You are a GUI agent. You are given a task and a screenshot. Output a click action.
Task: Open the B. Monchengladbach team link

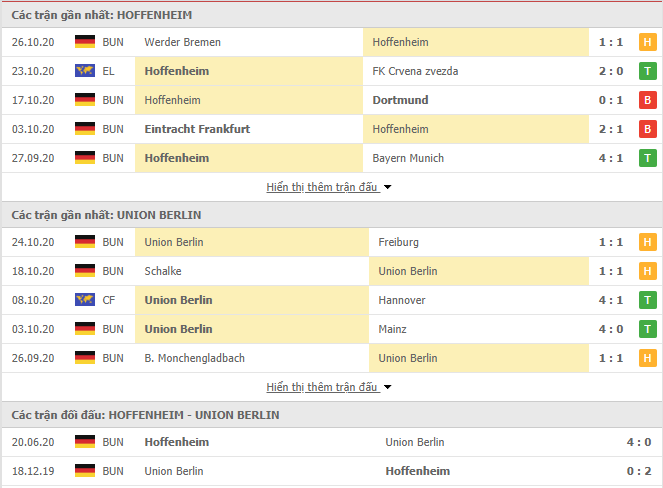195,358
